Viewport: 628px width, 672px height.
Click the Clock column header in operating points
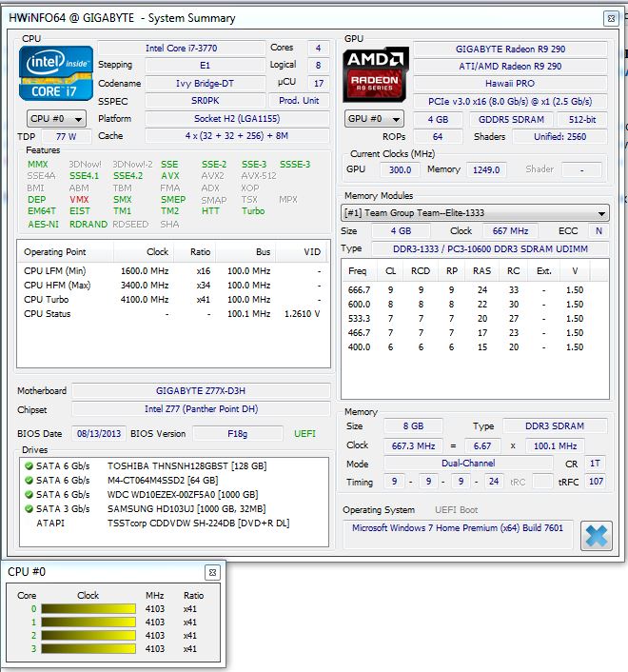[x=144, y=252]
